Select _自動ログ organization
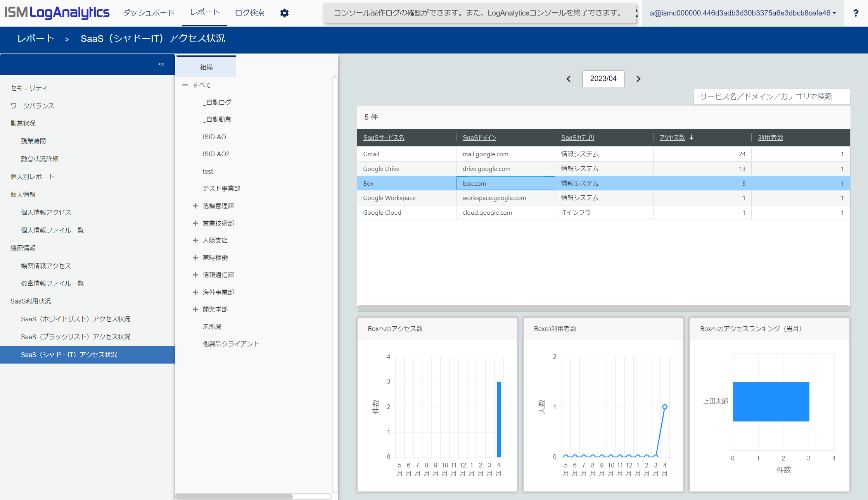 click(x=217, y=102)
